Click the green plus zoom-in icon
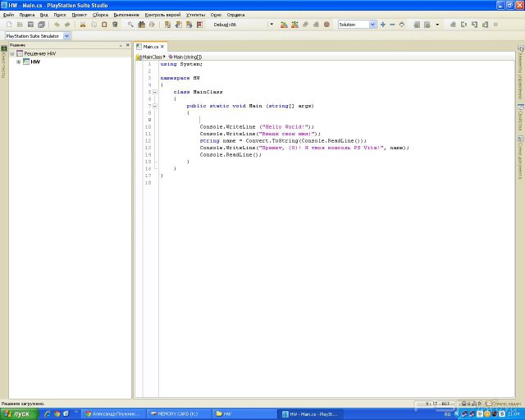525x420 pixels. click(382, 25)
